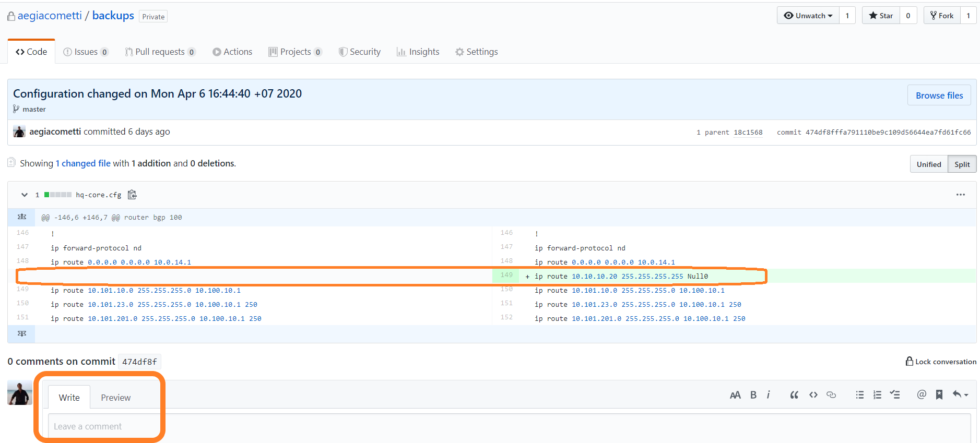980x443 pixels.
Task: Insert a quote with quote icon
Action: 794,395
